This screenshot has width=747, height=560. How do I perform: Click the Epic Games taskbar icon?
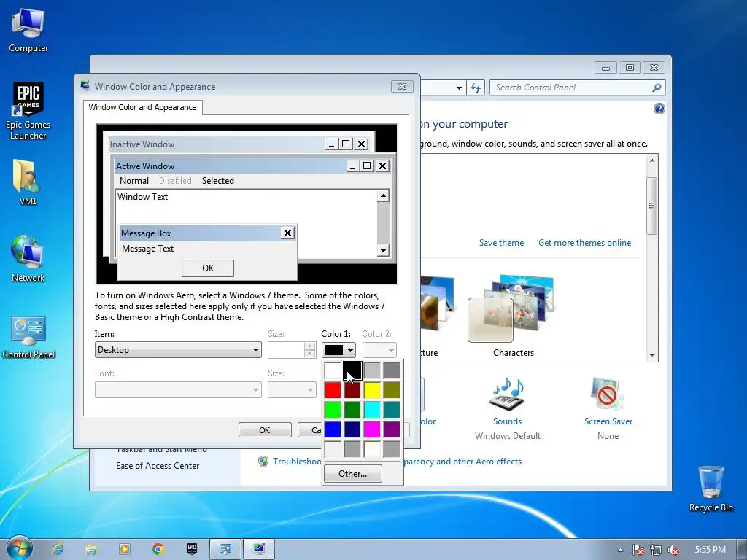(x=192, y=549)
